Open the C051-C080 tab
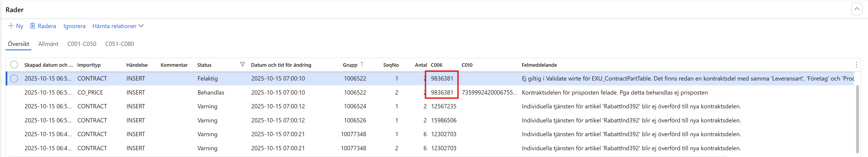868x157 pixels. tap(119, 44)
